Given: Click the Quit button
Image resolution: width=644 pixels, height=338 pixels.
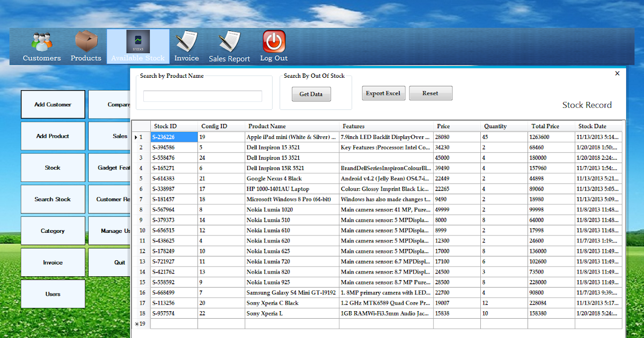Looking at the screenshot, I should 110,263.
